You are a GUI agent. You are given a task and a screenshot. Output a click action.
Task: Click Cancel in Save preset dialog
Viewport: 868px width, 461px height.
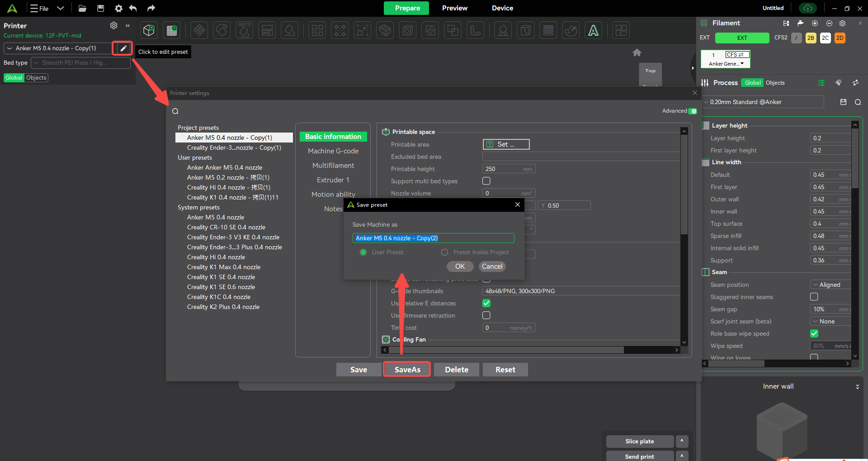pos(492,266)
